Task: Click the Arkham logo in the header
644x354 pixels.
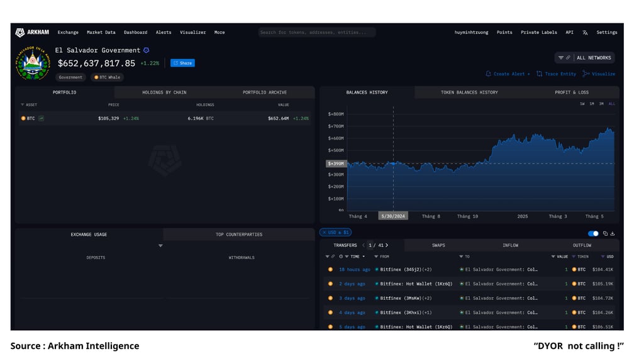Action: [32, 33]
